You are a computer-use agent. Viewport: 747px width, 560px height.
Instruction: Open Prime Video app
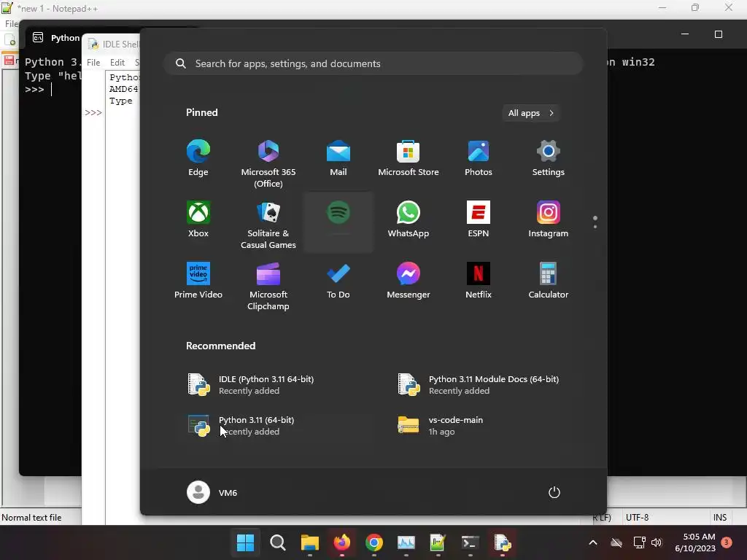pos(198,281)
